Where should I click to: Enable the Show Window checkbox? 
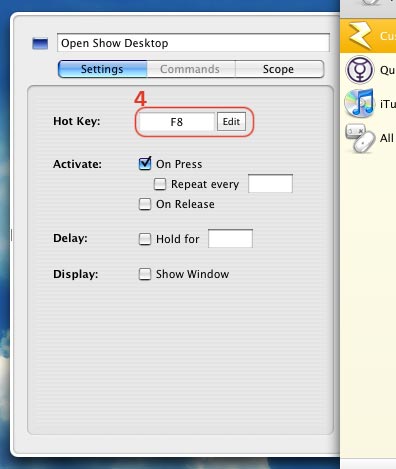coord(145,274)
